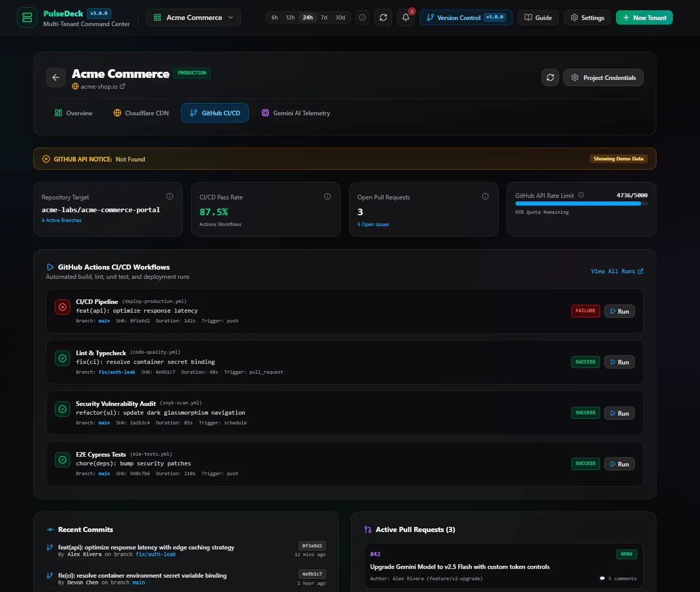Click the OPEN badge on PR #42
The height and width of the screenshot is (592, 700).
[x=626, y=554]
